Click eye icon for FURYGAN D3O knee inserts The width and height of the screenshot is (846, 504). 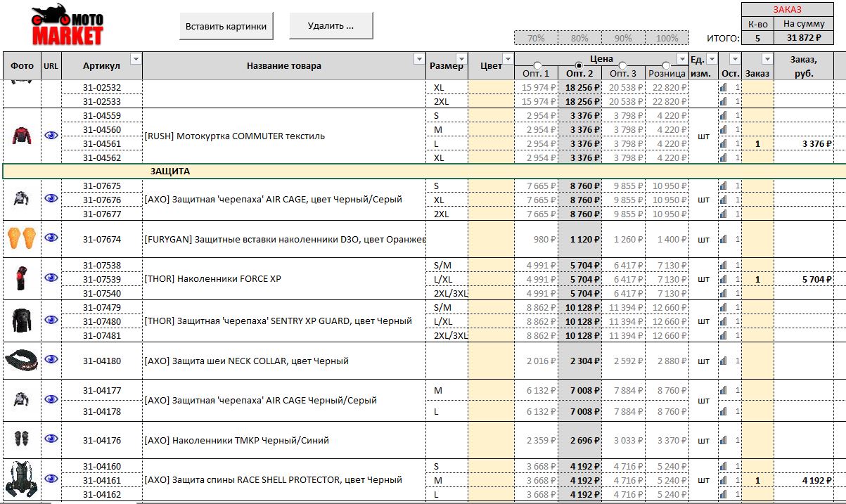coord(51,238)
